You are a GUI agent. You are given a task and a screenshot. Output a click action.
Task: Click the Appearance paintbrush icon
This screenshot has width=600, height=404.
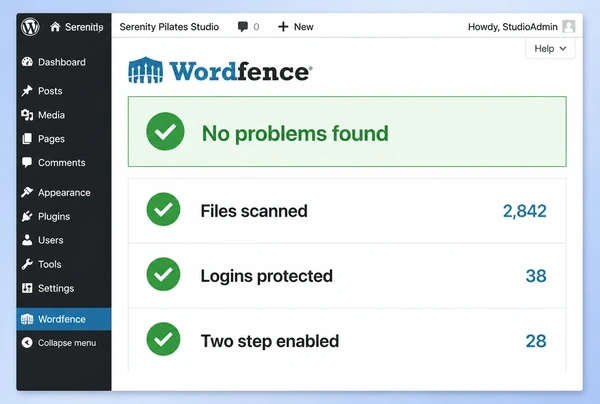[x=27, y=192]
